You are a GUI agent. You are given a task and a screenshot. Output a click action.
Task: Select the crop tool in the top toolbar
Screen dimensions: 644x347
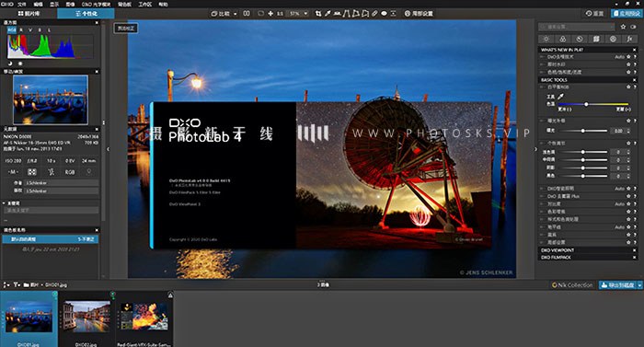(318, 14)
